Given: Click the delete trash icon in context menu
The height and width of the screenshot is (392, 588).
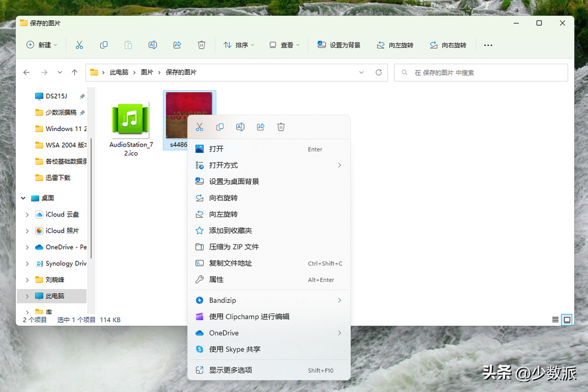Looking at the screenshot, I should [281, 127].
